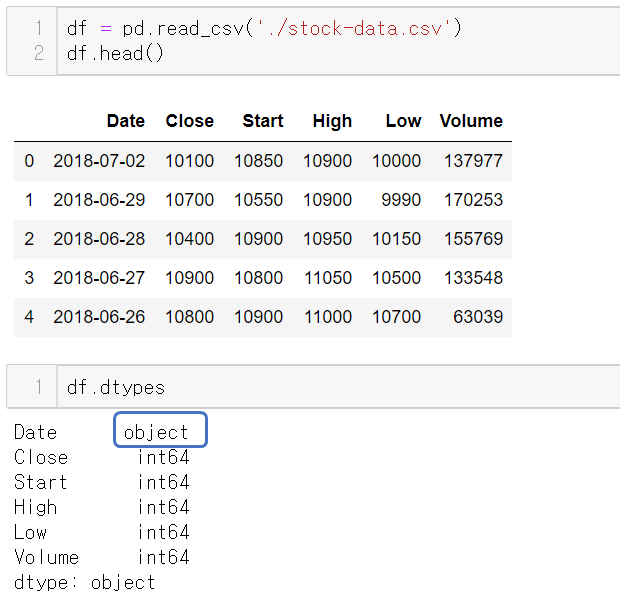Click date cell 2018-06-29

click(x=99, y=200)
